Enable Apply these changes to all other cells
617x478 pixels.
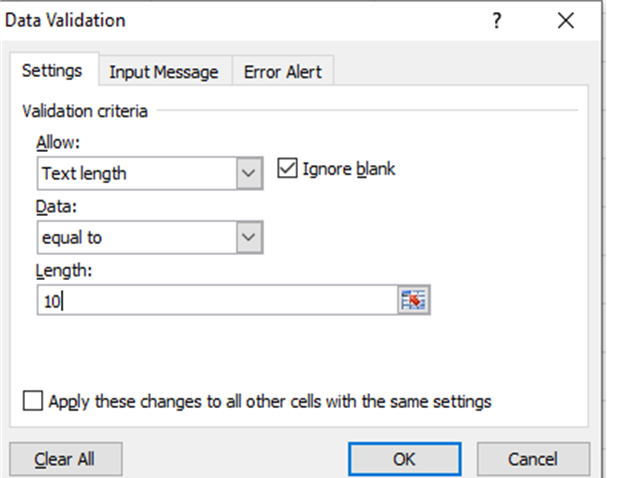tap(33, 402)
